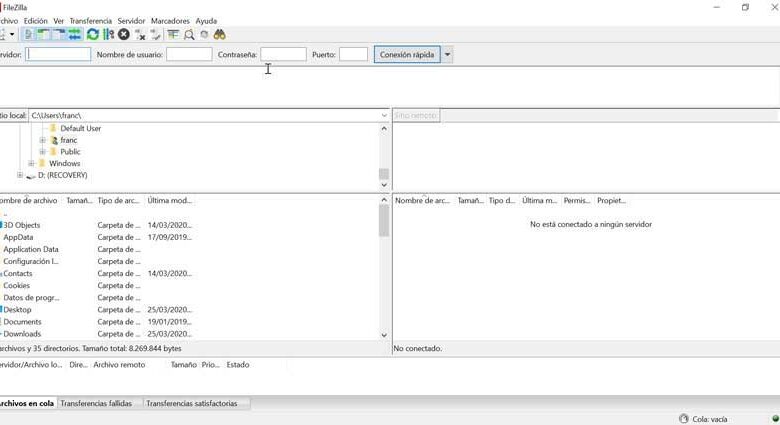The image size is (780, 425).
Task: Open the Site Manager dropdown arrow
Action: coord(12,34)
